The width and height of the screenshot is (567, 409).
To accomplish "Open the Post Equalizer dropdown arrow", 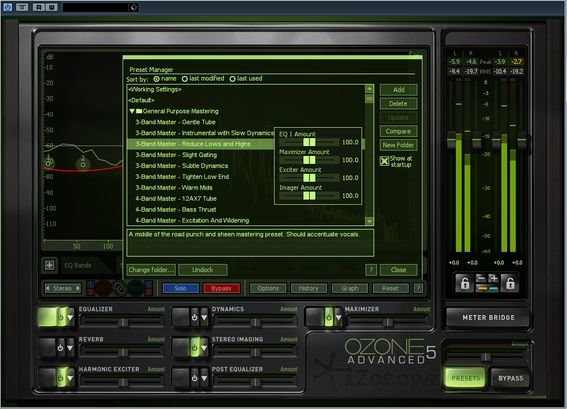I will [x=204, y=378].
